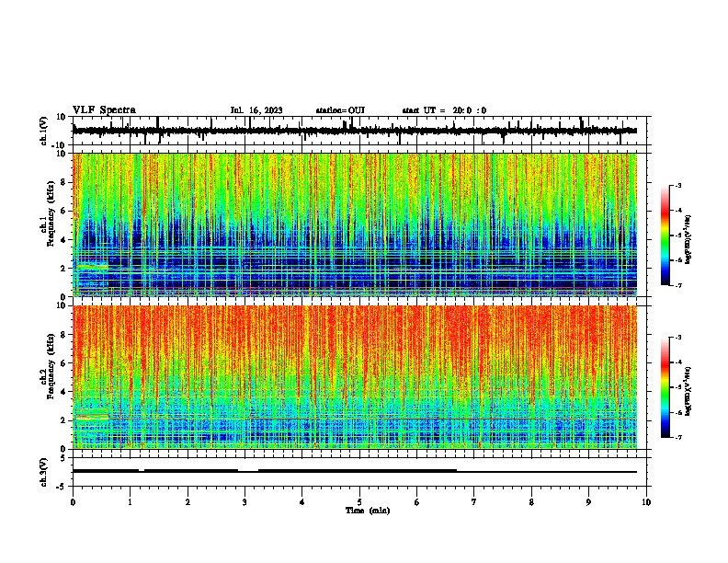Viewport: 728px width, 563px height.
Task: Click the 'ch.1(V)' waveform axis label
Action: click(x=44, y=131)
